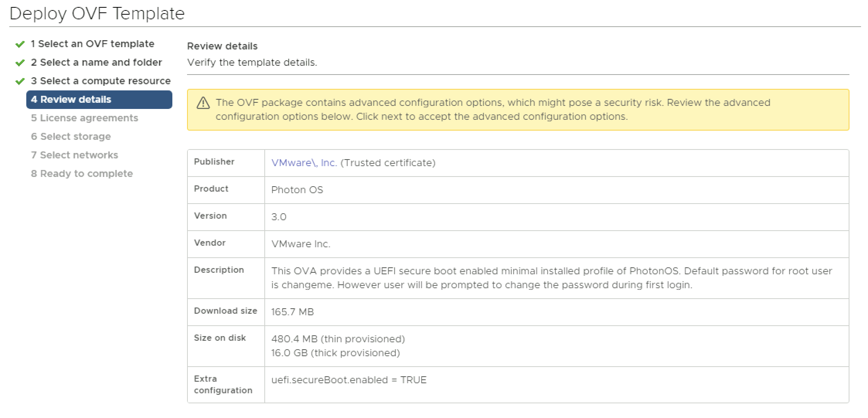
Task: Click the green checkmark beside step 1
Action: (20, 44)
